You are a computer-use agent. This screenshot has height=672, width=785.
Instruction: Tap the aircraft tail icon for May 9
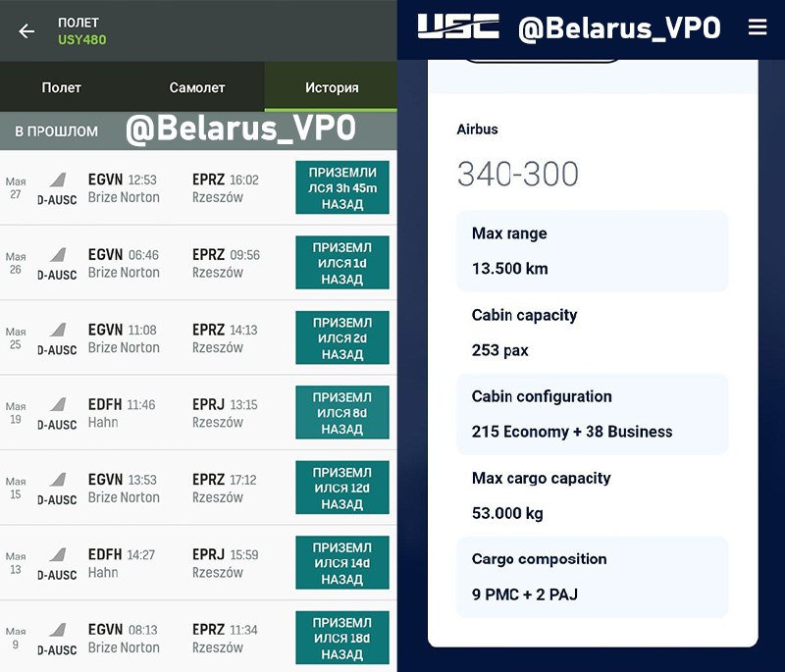tap(57, 630)
